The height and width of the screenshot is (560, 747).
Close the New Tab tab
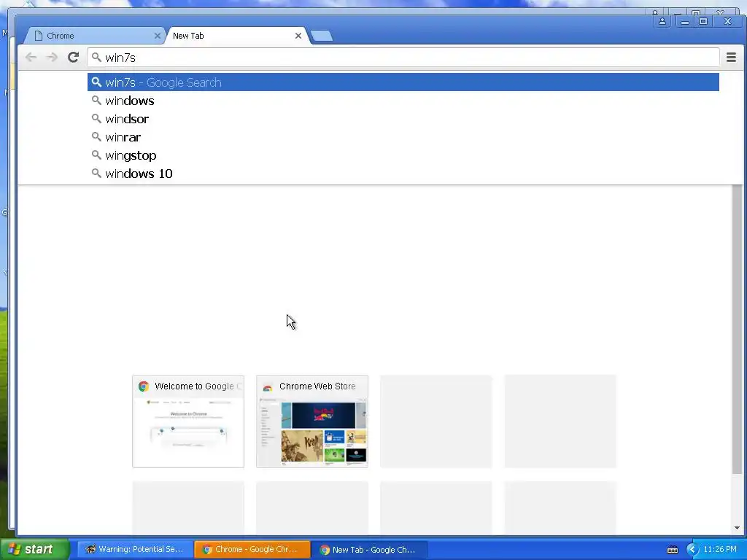[298, 36]
